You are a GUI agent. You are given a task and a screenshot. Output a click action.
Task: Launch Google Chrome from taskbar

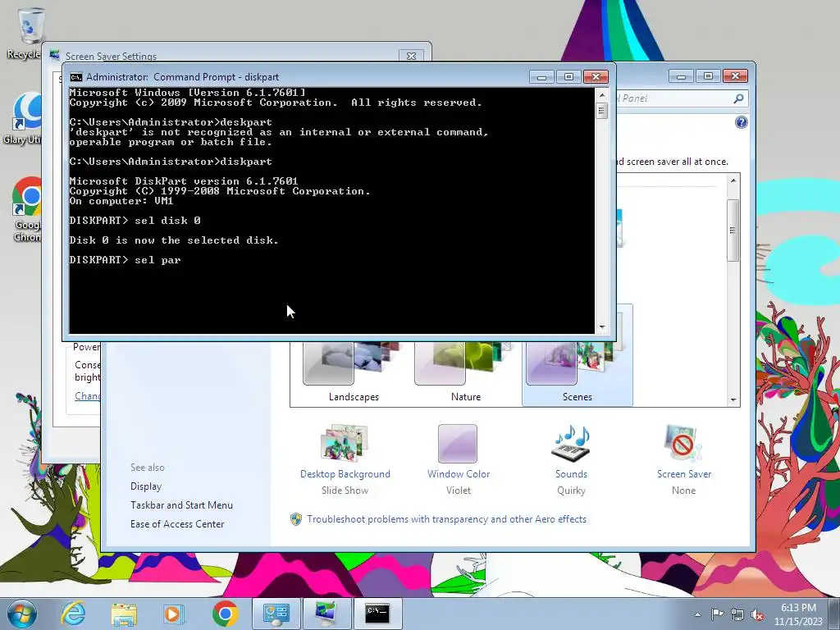225,614
